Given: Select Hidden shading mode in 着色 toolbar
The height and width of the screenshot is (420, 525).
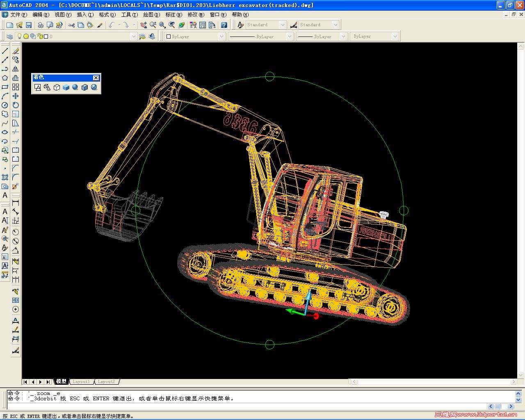Looking at the screenshot, I should tap(57, 87).
